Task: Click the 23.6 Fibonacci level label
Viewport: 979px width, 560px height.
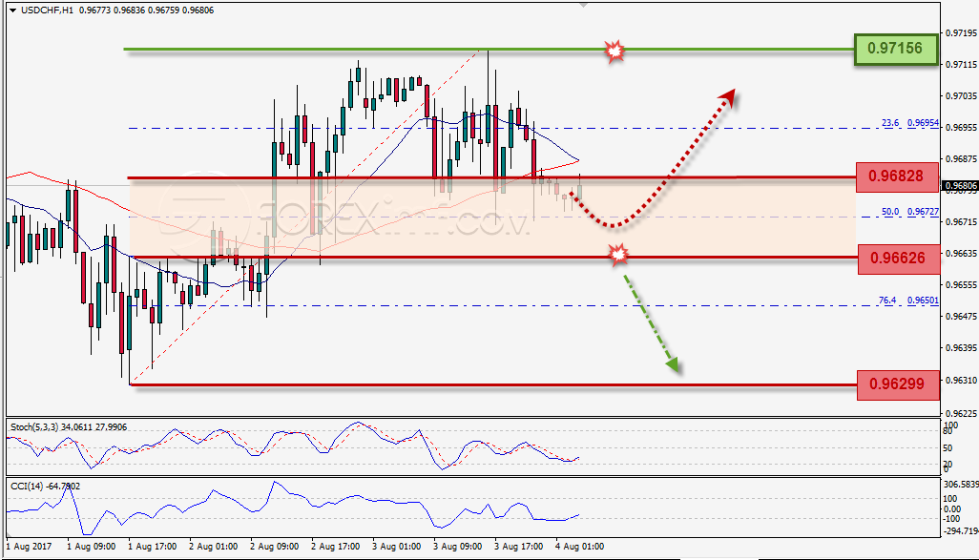Action: pyautogui.click(x=890, y=123)
